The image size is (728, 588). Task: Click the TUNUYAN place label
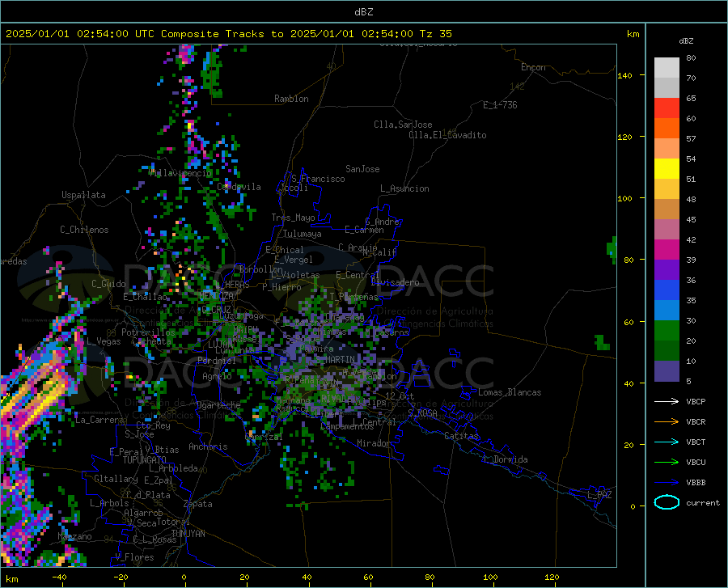tap(188, 534)
